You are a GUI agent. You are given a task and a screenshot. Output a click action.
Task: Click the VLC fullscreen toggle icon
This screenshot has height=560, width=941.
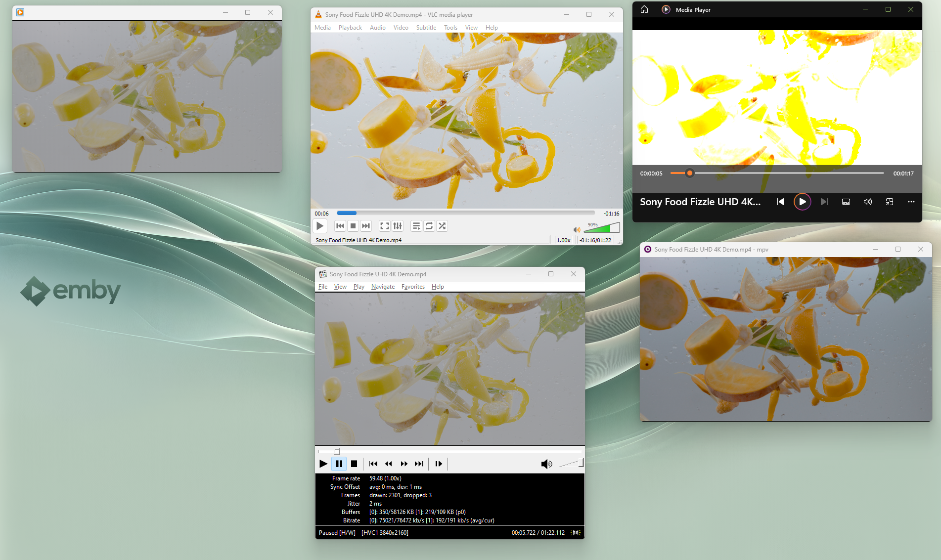384,226
